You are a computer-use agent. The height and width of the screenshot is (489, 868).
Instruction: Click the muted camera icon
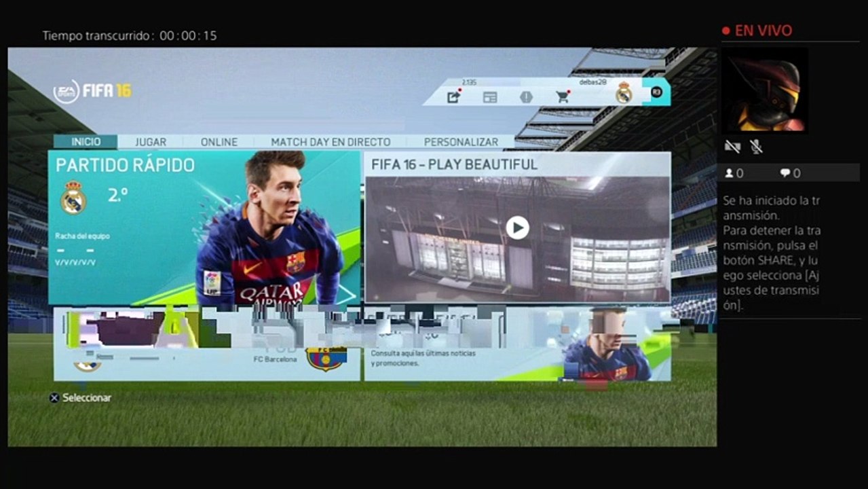click(x=732, y=146)
